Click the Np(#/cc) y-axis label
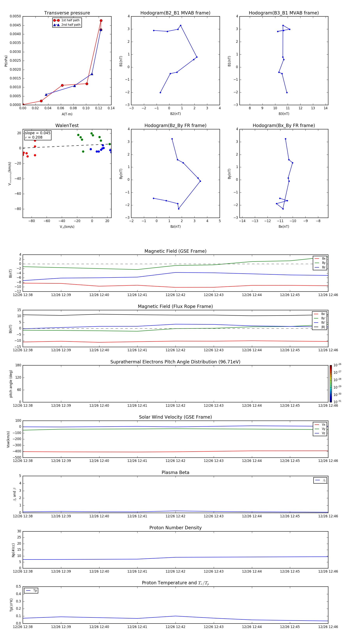The height and width of the screenshot is (644, 351). coord(13,550)
